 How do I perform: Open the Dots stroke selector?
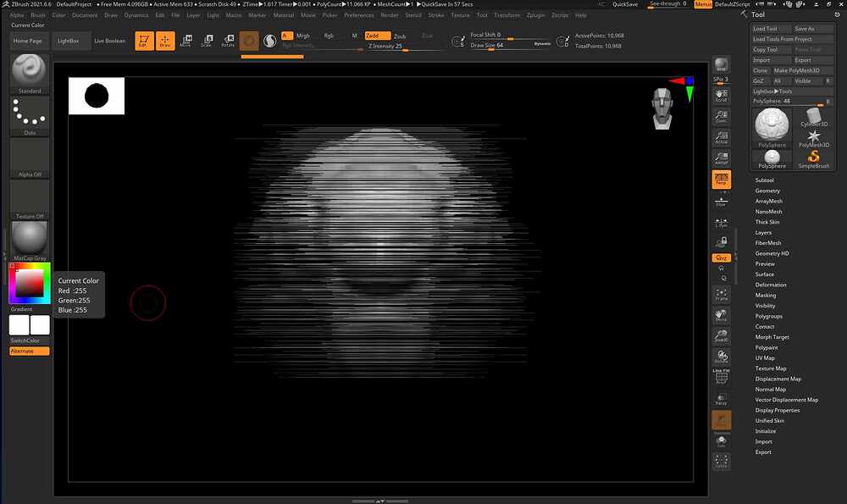30,116
